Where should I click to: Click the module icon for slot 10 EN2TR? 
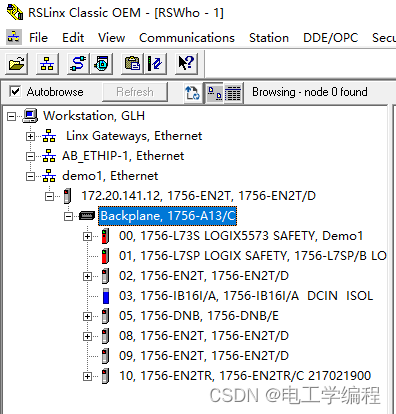coord(106,376)
